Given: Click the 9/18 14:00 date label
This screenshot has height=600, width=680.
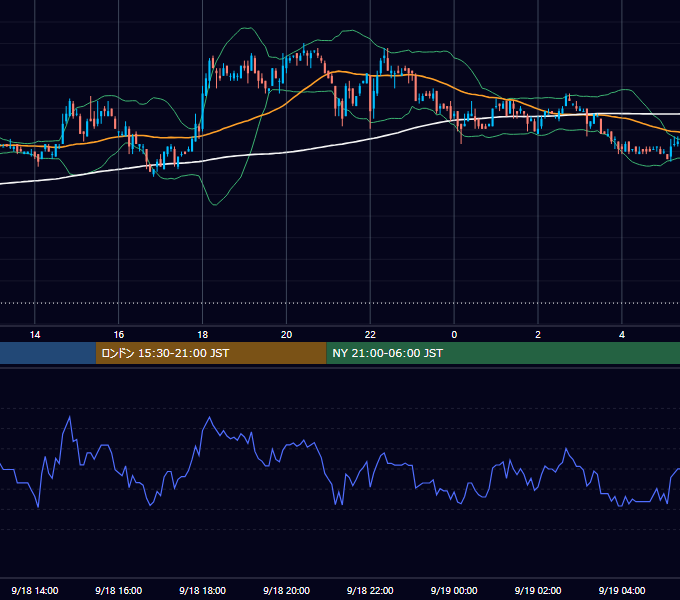Looking at the screenshot, I should [35, 590].
